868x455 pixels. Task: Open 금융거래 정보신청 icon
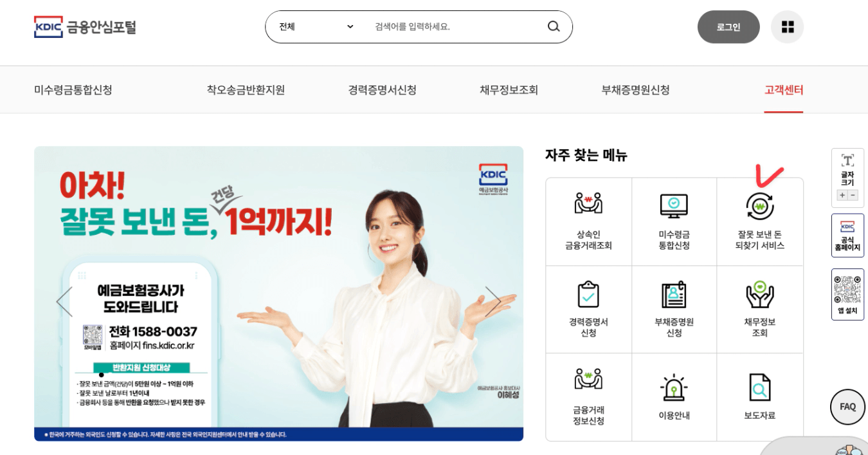tap(588, 379)
